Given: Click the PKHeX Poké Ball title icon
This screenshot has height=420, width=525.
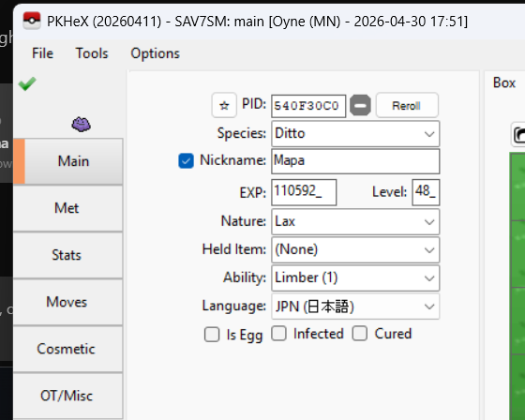Looking at the screenshot, I should pos(32,21).
